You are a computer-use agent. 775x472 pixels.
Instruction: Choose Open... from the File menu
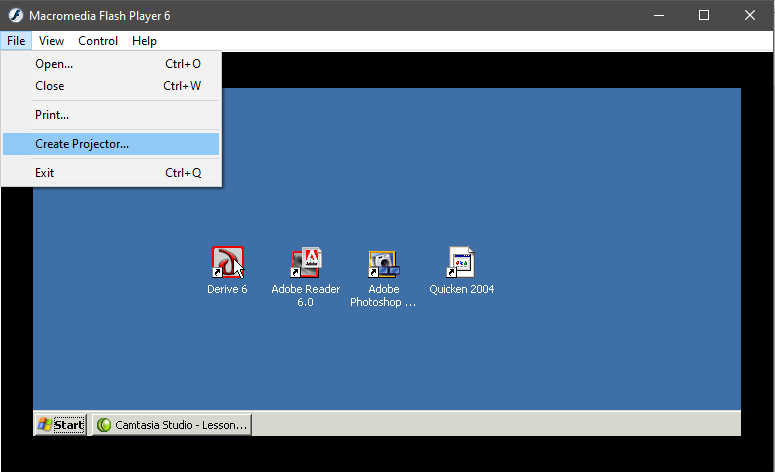click(111, 64)
